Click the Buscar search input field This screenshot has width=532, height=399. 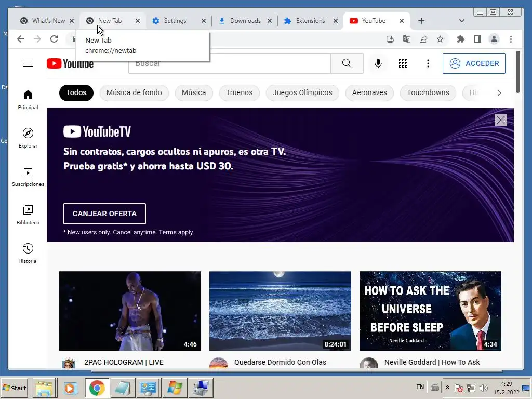[x=229, y=63]
